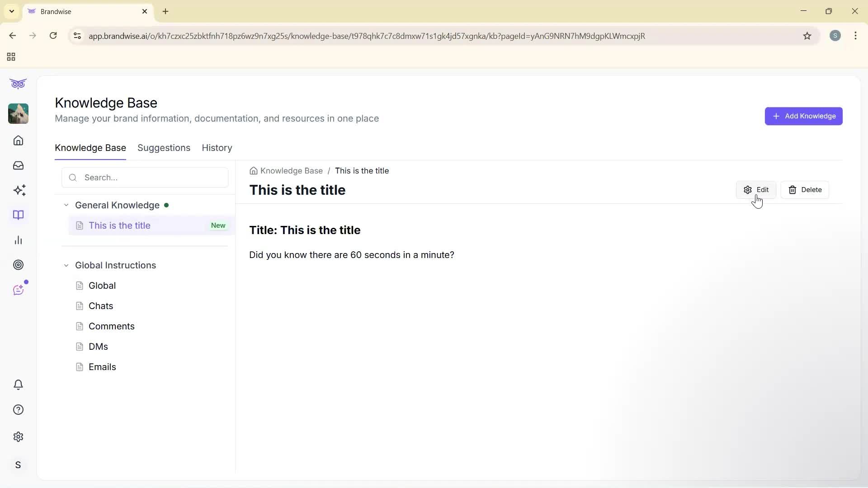The image size is (868, 488).
Task: Click the search field in the knowledge sidebar
Action: pos(145,178)
